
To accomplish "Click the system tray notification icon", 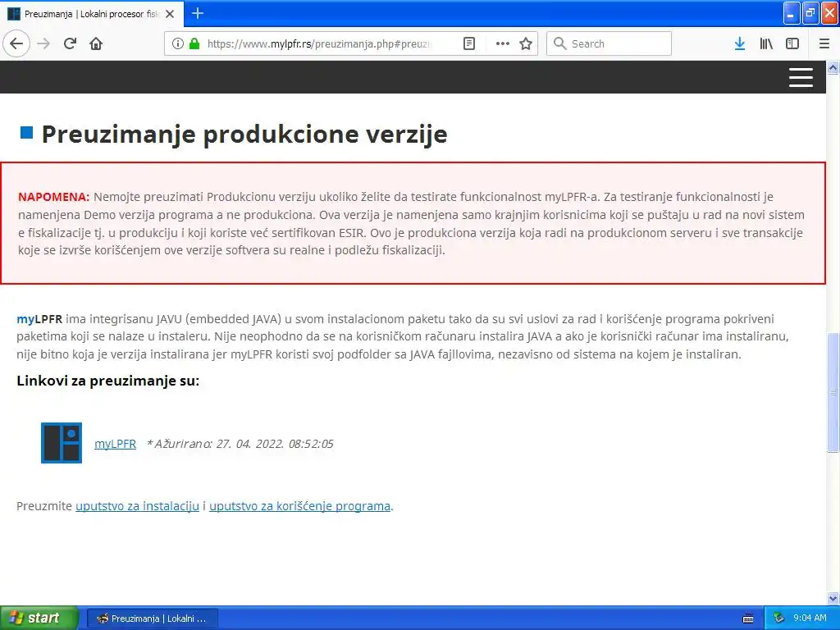I will coord(779,619).
